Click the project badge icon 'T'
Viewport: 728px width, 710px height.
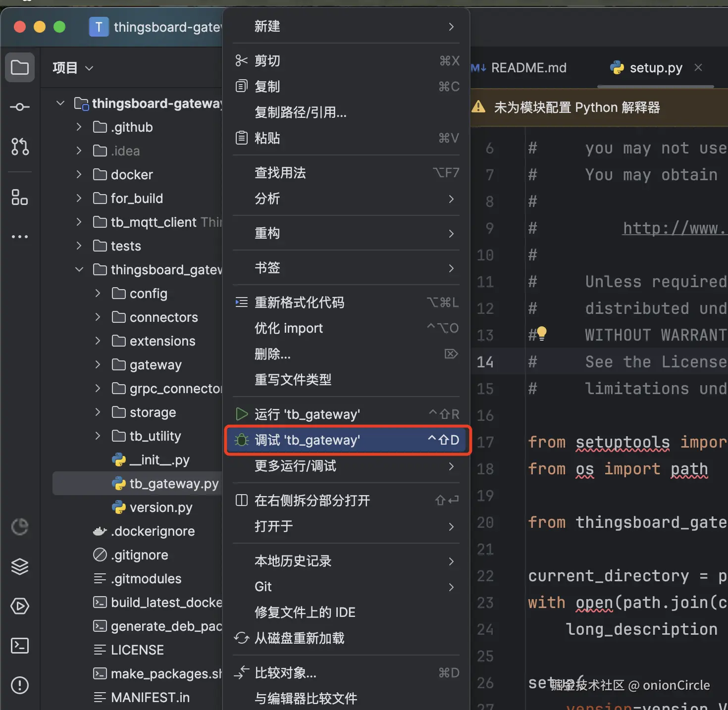(x=99, y=27)
